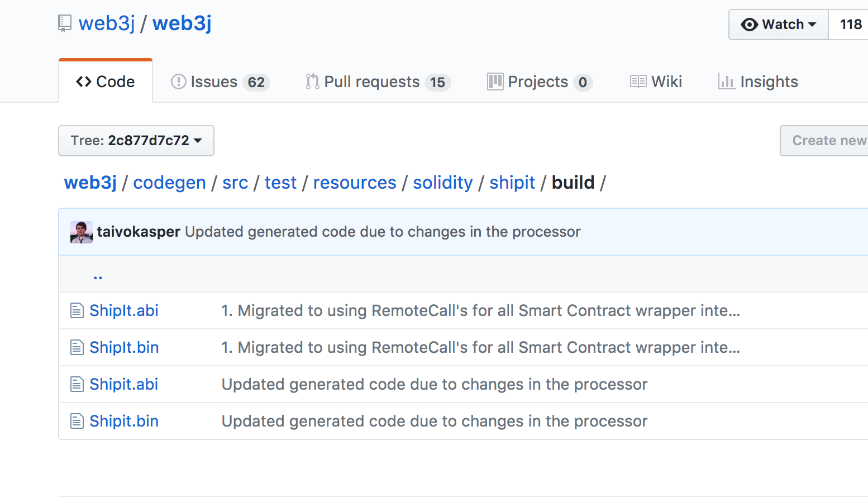Go to the Wiki tab

656,82
